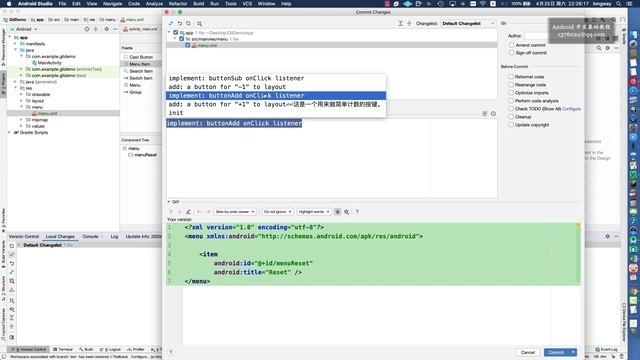640x360 pixels.
Task: Open commit message history clock icon
Action: tap(493, 113)
